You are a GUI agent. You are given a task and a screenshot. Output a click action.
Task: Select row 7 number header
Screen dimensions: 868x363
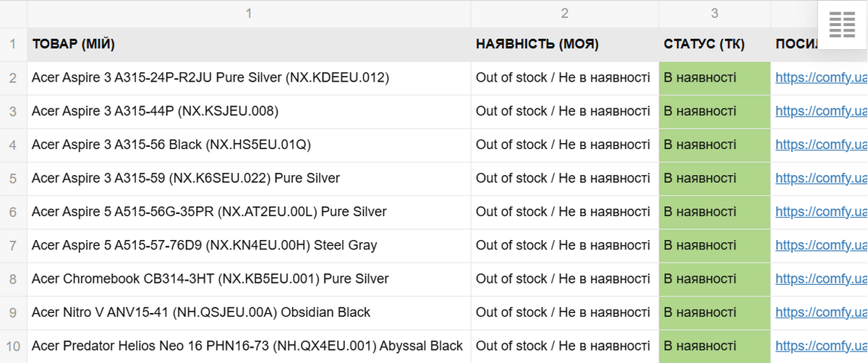pyautogui.click(x=13, y=245)
